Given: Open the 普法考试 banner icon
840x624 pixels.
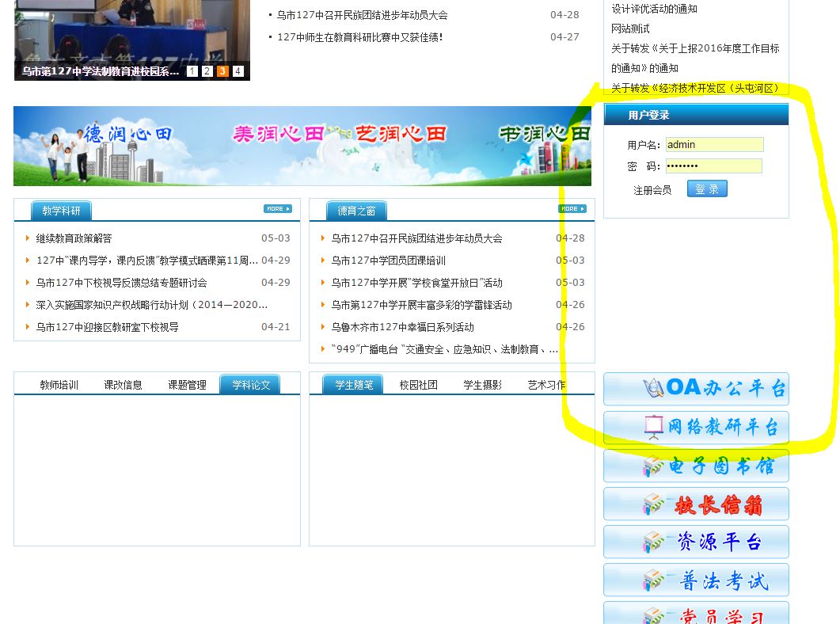Looking at the screenshot, I should (696, 580).
